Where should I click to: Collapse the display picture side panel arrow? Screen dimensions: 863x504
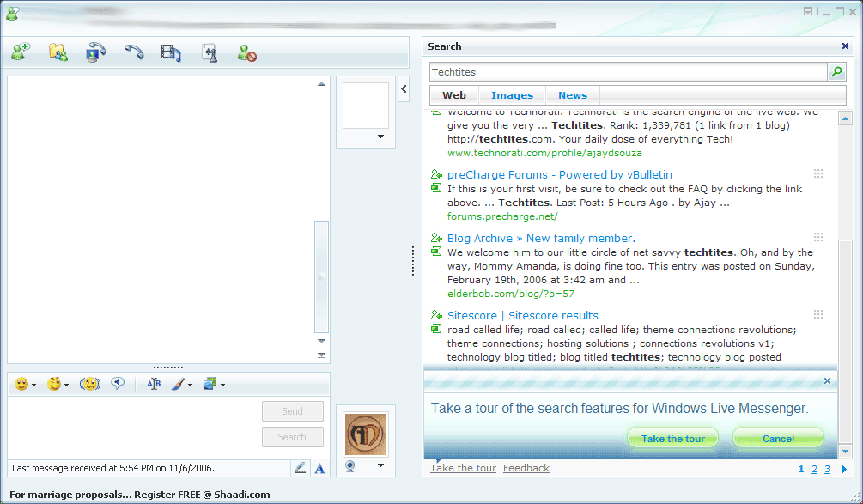pos(404,88)
